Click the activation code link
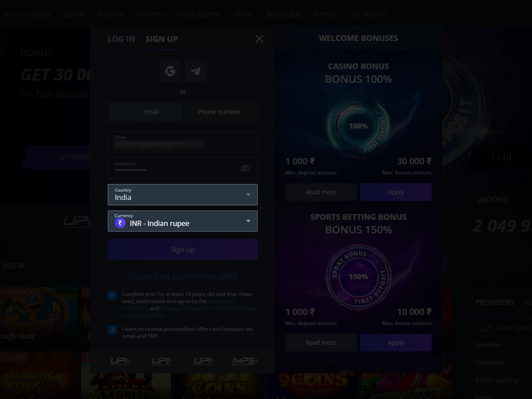Screen dimensions: 532x399 point(183,275)
